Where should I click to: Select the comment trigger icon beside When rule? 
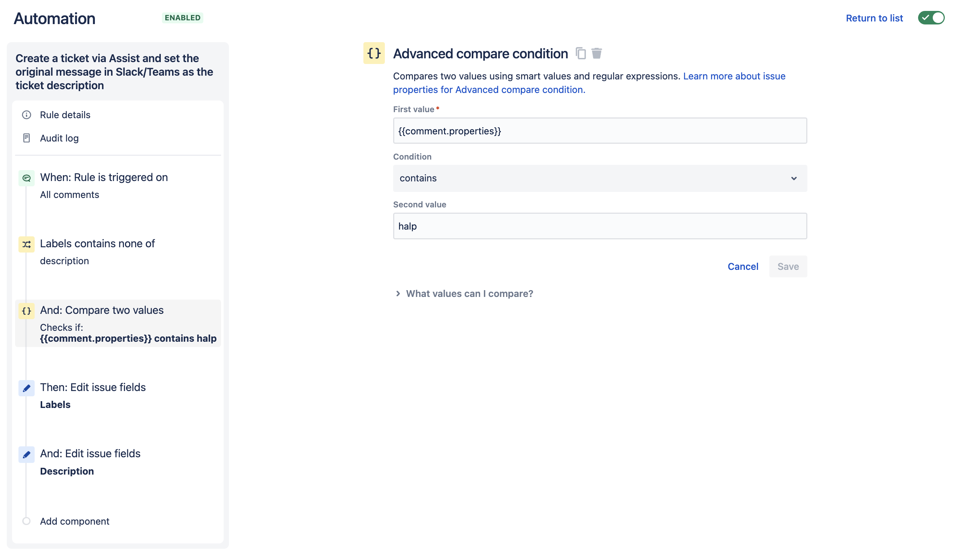[x=26, y=178]
